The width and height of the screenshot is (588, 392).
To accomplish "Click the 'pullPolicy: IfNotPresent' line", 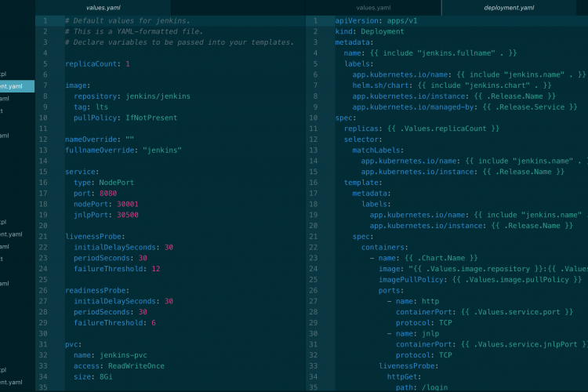I will (125, 118).
